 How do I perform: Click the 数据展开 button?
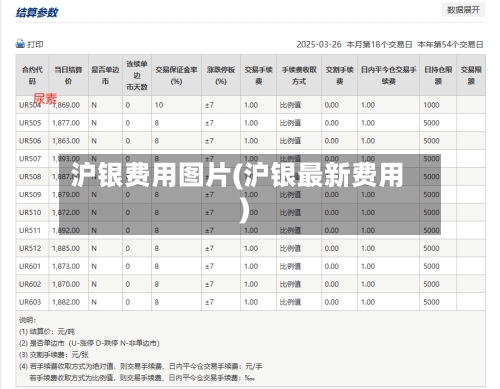point(463,10)
